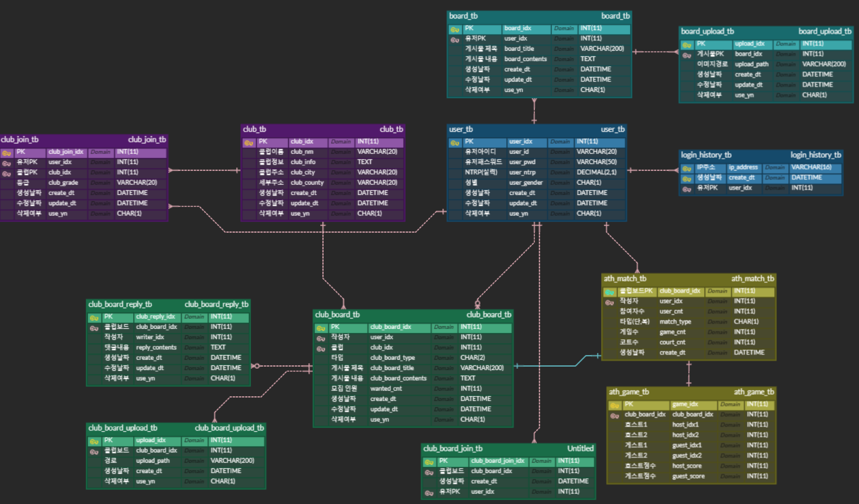The height and width of the screenshot is (504, 859).
Task: Click the club_board_join_idx column in club_board_join_tb
Action: point(498,461)
